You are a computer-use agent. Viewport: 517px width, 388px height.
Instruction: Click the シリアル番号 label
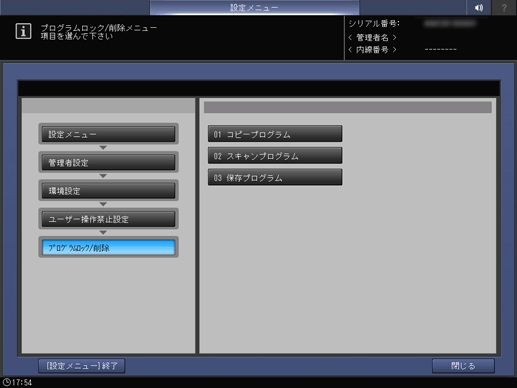tap(374, 24)
